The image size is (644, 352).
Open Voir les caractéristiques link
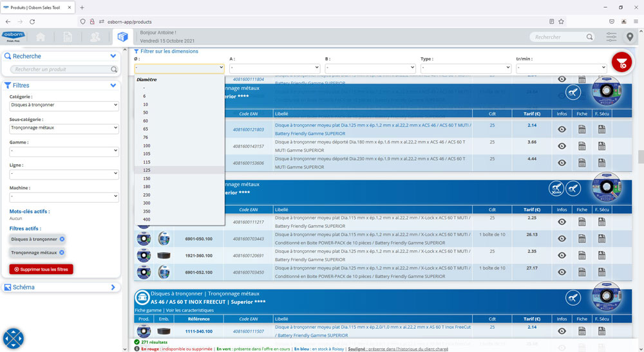click(190, 311)
